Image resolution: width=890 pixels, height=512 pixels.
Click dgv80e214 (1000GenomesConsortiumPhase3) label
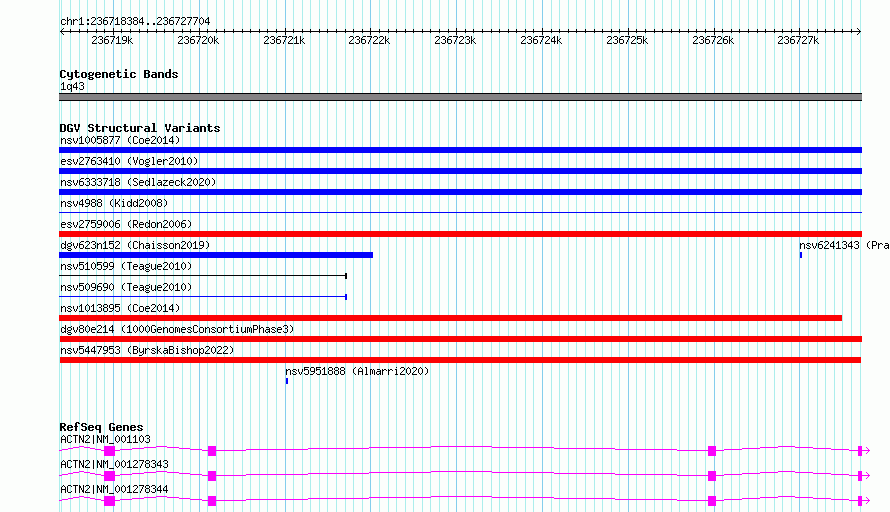(177, 329)
